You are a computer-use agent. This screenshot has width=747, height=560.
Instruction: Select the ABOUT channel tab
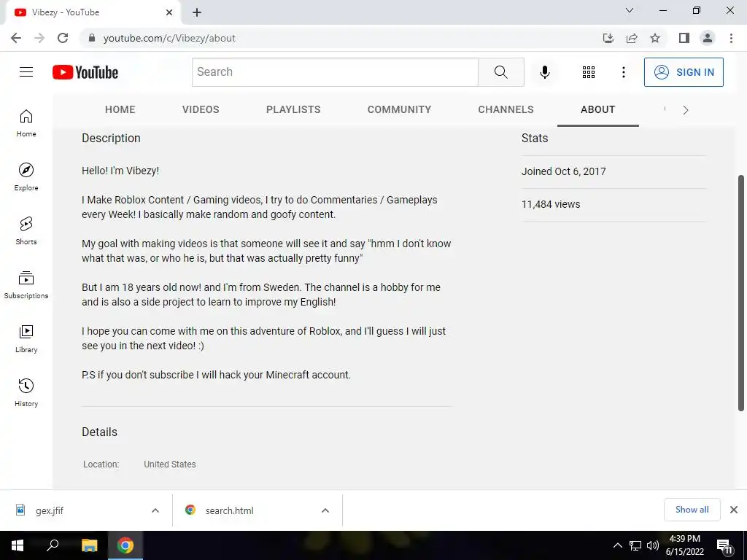point(598,109)
